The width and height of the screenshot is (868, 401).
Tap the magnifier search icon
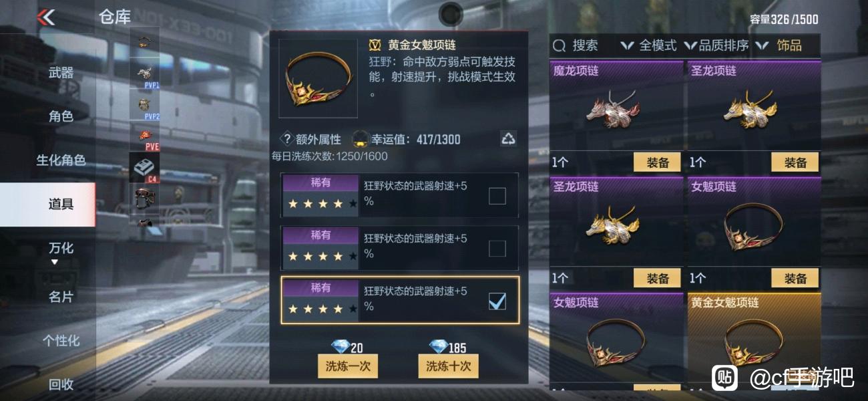(560, 45)
